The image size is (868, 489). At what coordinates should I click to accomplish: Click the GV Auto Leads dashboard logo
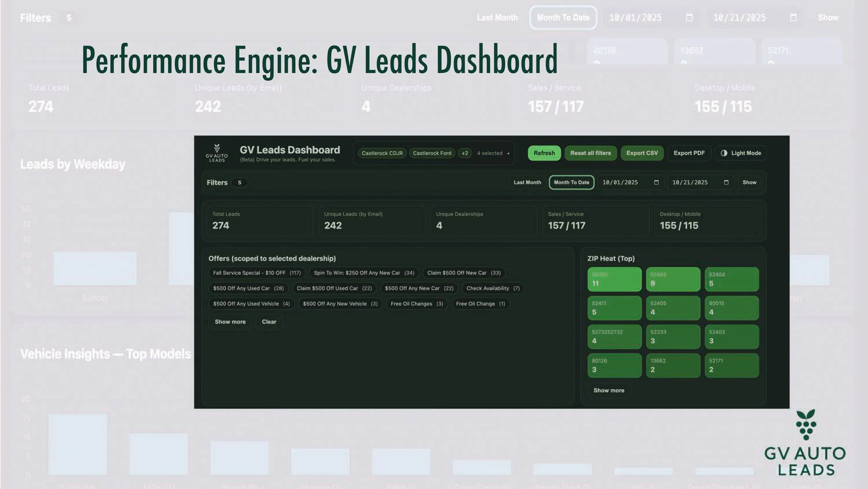pos(217,153)
